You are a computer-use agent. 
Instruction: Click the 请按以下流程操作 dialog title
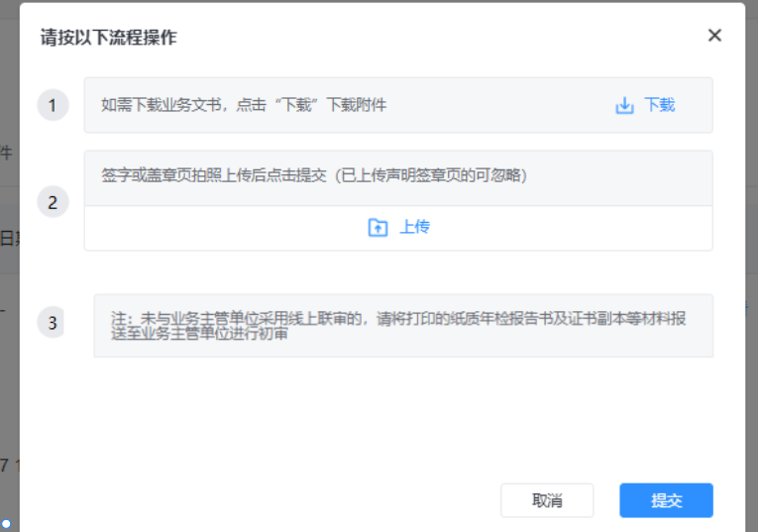click(x=109, y=38)
